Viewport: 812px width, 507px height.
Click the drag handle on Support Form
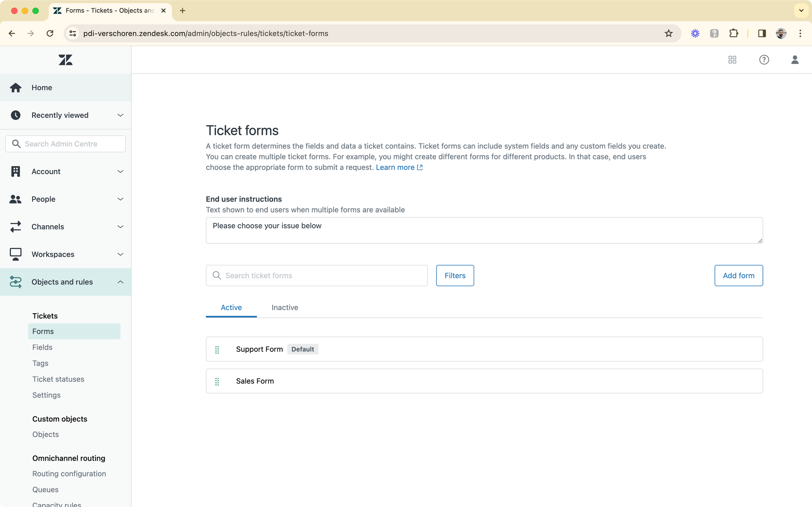tap(217, 349)
